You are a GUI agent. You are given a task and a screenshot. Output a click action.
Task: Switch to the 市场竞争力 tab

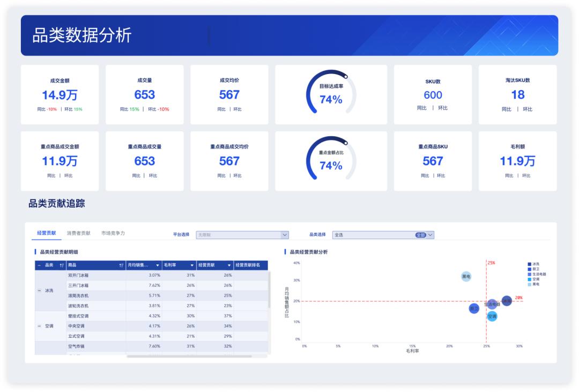pyautogui.click(x=113, y=233)
